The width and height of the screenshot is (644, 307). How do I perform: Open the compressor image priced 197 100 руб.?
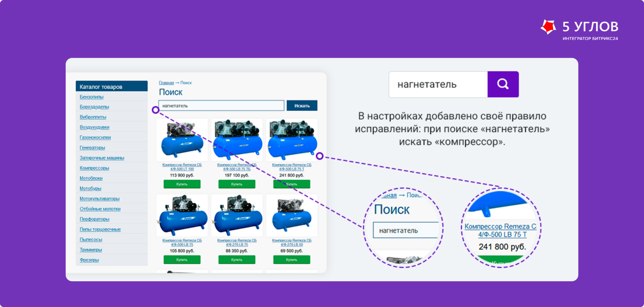coord(237,140)
